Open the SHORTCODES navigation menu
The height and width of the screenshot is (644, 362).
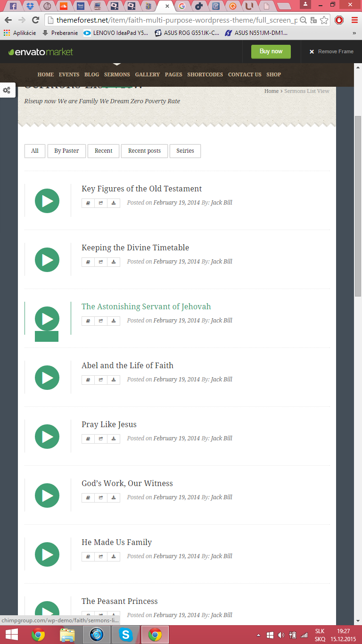pos(205,74)
